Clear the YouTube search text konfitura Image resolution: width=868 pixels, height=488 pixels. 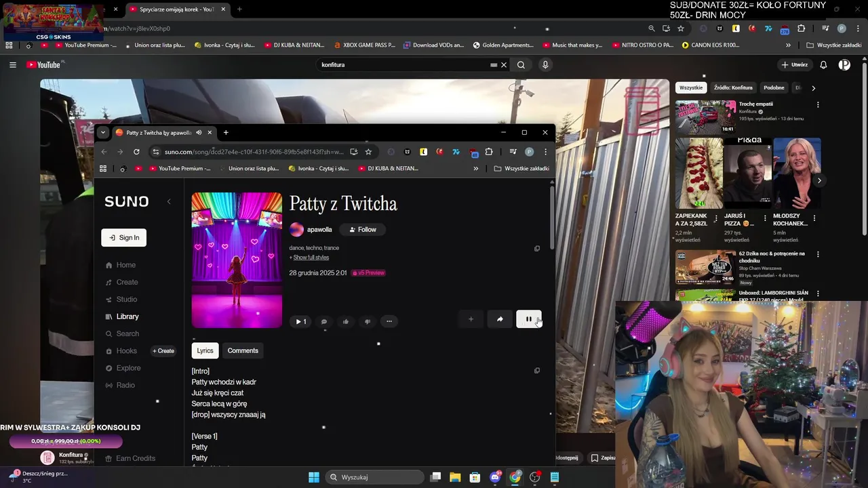tap(503, 65)
